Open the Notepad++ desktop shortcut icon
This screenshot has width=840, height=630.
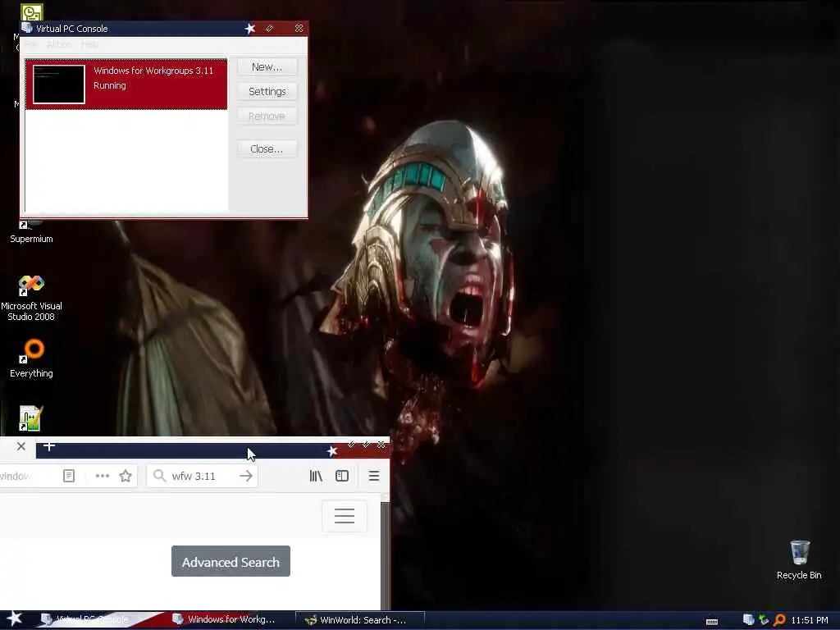30,418
